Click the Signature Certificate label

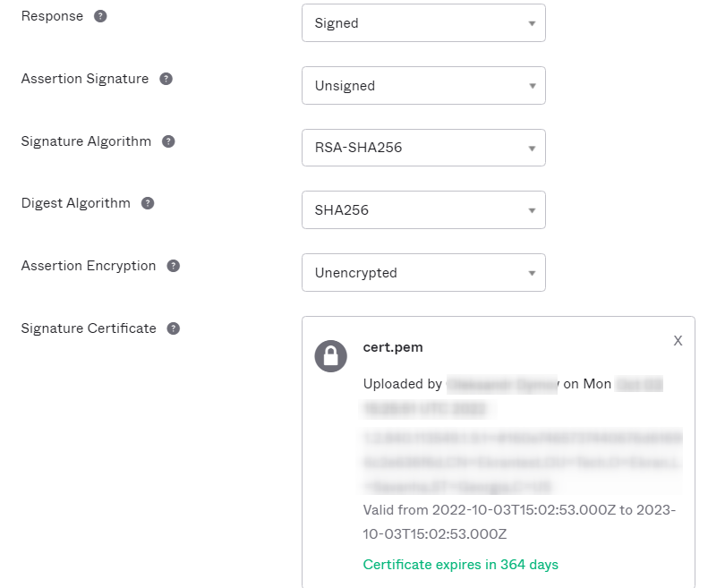89,328
